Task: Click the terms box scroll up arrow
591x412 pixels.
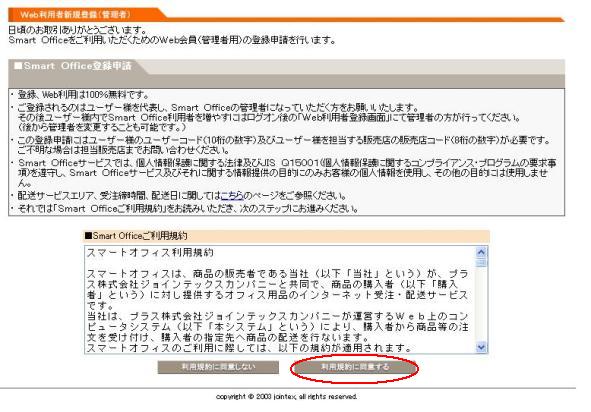Action: click(481, 252)
